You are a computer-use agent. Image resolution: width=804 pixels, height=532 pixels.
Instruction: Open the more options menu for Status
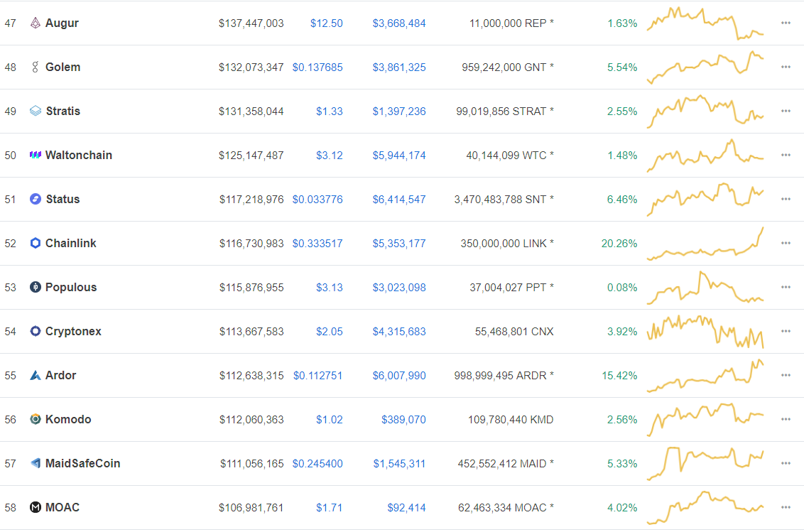coord(786,199)
